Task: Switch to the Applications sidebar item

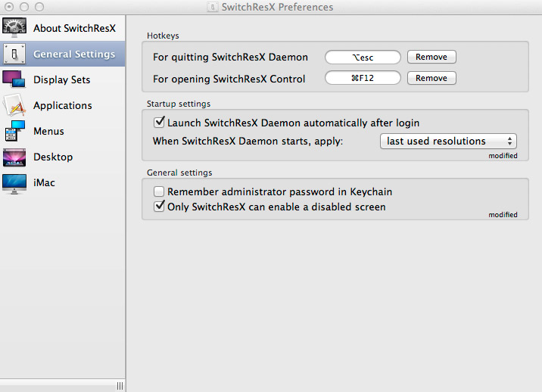Action: (x=63, y=105)
